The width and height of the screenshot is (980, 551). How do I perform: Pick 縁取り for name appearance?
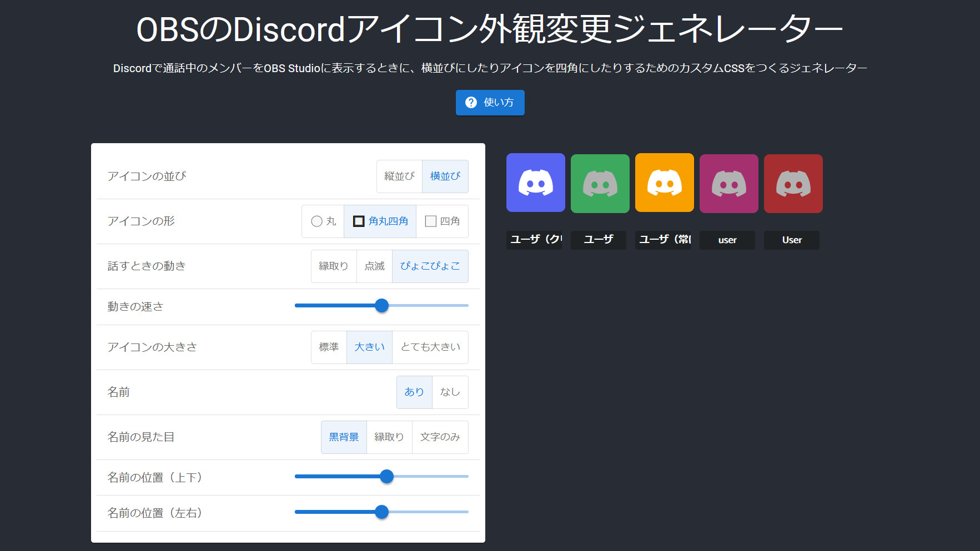pyautogui.click(x=389, y=437)
